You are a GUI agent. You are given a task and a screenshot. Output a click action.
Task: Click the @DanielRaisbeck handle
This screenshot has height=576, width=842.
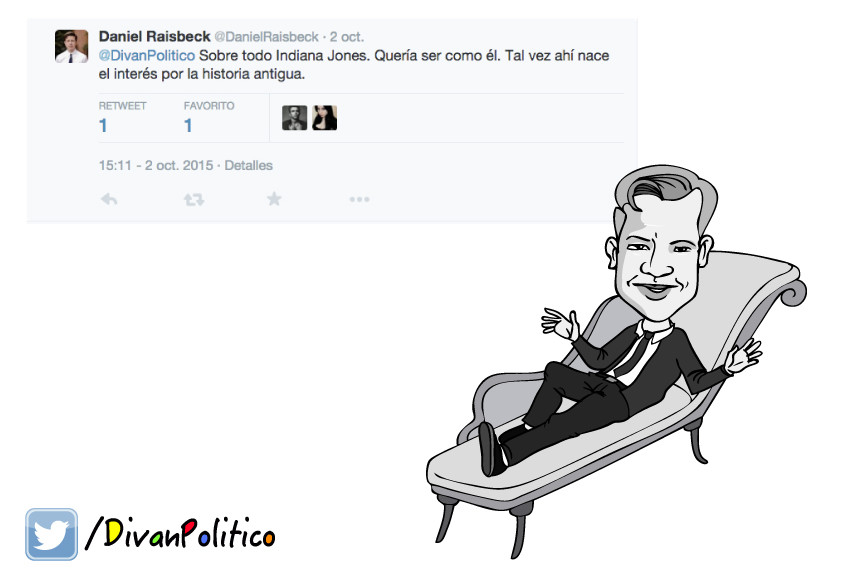266,37
